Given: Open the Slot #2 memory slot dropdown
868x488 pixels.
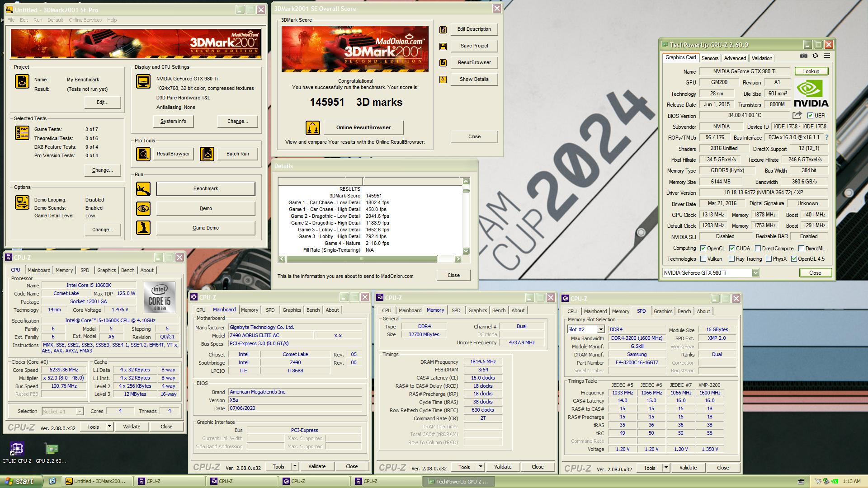Looking at the screenshot, I should tap(600, 329).
